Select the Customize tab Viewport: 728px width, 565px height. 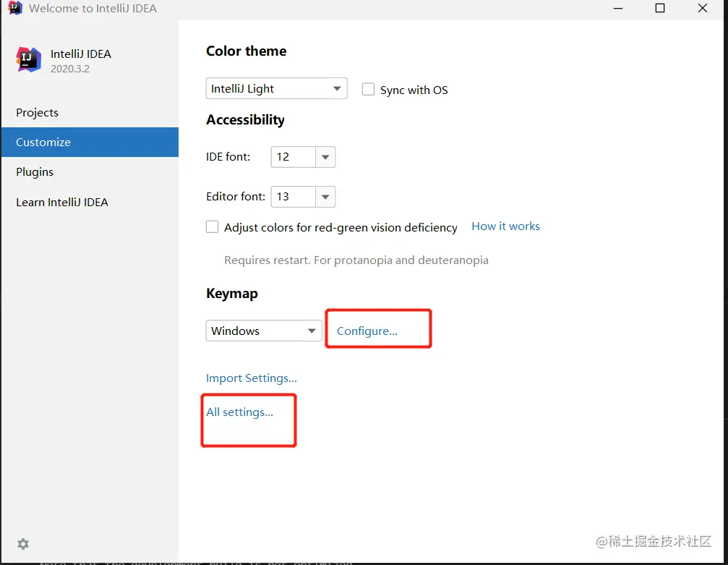tap(43, 143)
